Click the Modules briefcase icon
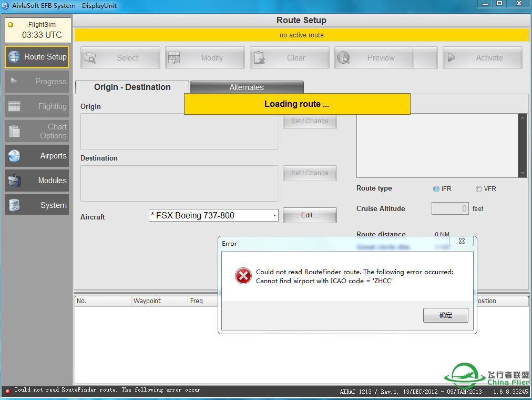This screenshot has height=400, width=532. click(x=14, y=181)
